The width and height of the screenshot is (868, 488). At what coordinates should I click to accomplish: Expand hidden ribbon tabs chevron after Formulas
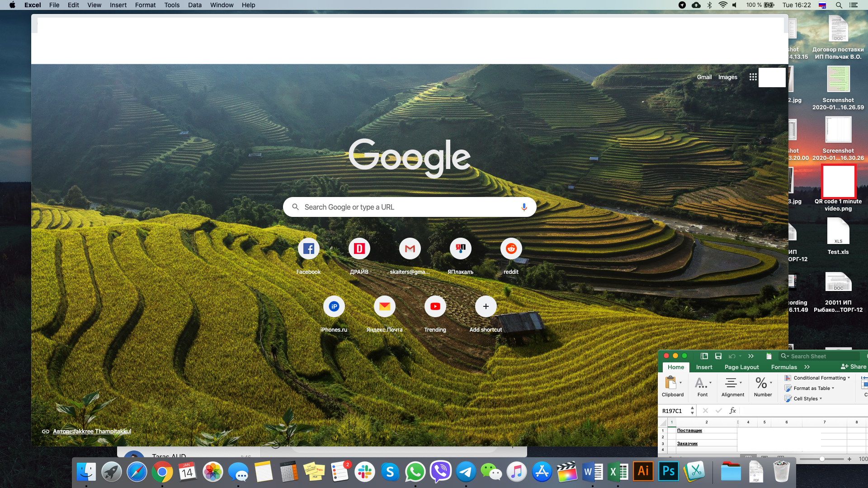[x=807, y=367]
